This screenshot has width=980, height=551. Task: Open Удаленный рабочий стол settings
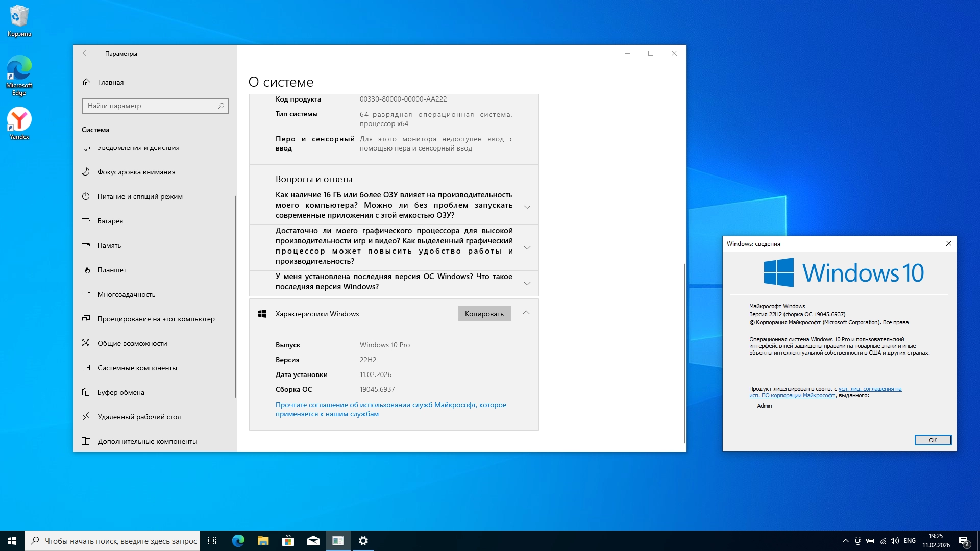click(139, 417)
